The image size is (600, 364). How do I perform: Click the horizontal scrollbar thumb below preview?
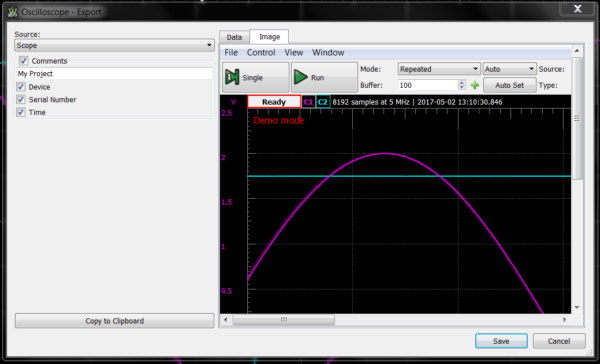point(284,320)
